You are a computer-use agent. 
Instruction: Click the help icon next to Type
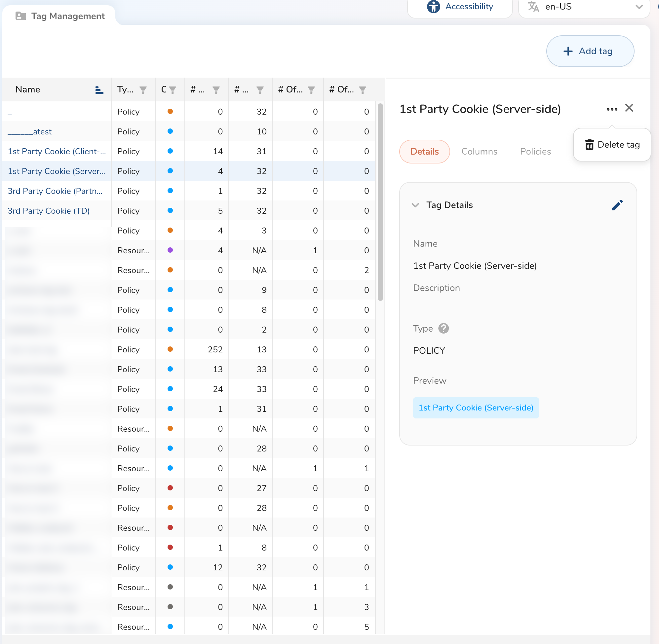tap(443, 328)
